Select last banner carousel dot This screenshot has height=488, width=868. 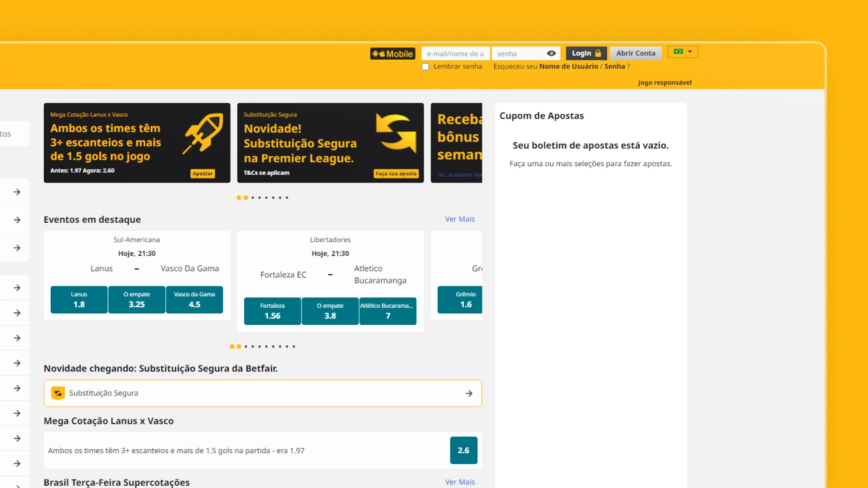coord(287,198)
